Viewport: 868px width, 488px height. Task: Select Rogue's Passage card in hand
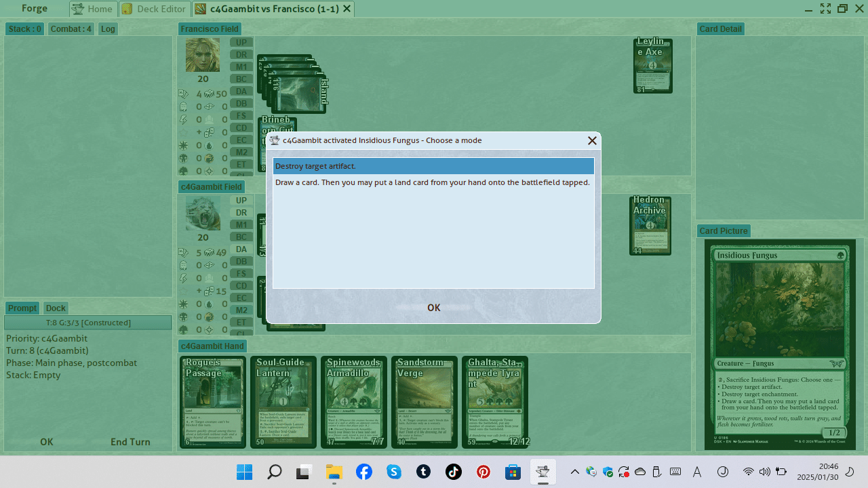pyautogui.click(x=213, y=402)
